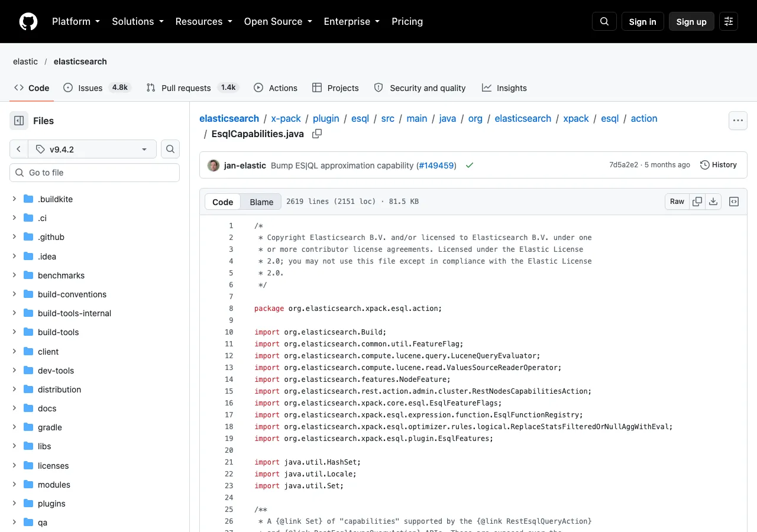Image resolution: width=757 pixels, height=532 pixels.
Task: Open the .buildkite folder icon
Action: pos(28,199)
